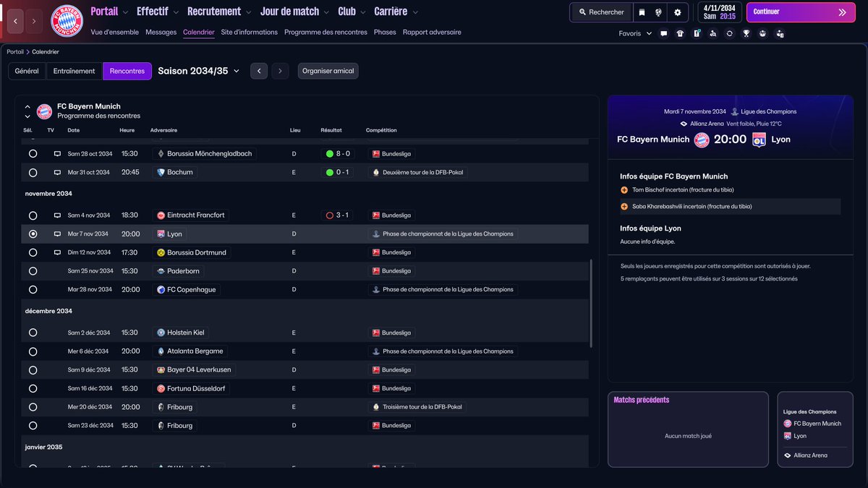Screen dimensions: 868x488
Task: Click the Continuer button
Action: coord(799,12)
